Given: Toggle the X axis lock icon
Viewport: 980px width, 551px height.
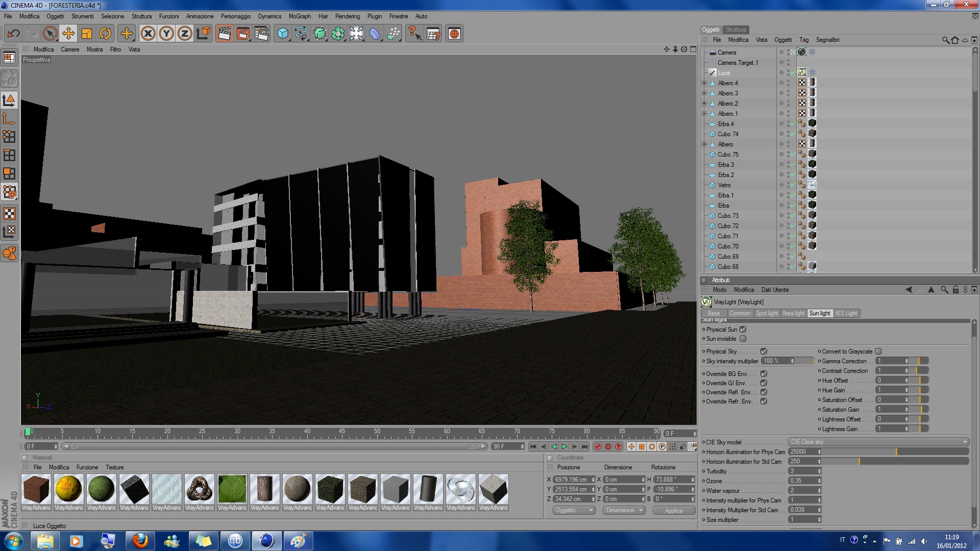Looking at the screenshot, I should click(x=148, y=34).
